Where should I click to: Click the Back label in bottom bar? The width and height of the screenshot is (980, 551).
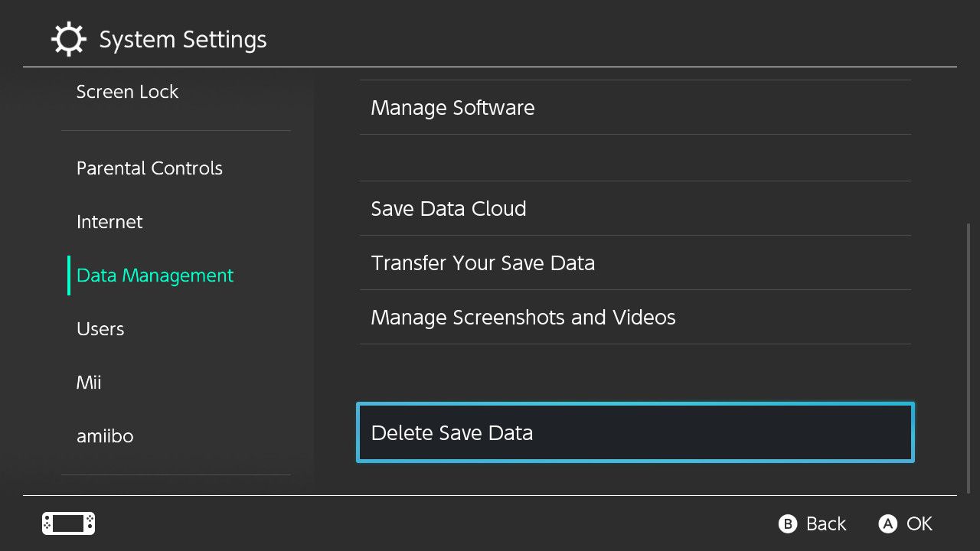(x=824, y=523)
